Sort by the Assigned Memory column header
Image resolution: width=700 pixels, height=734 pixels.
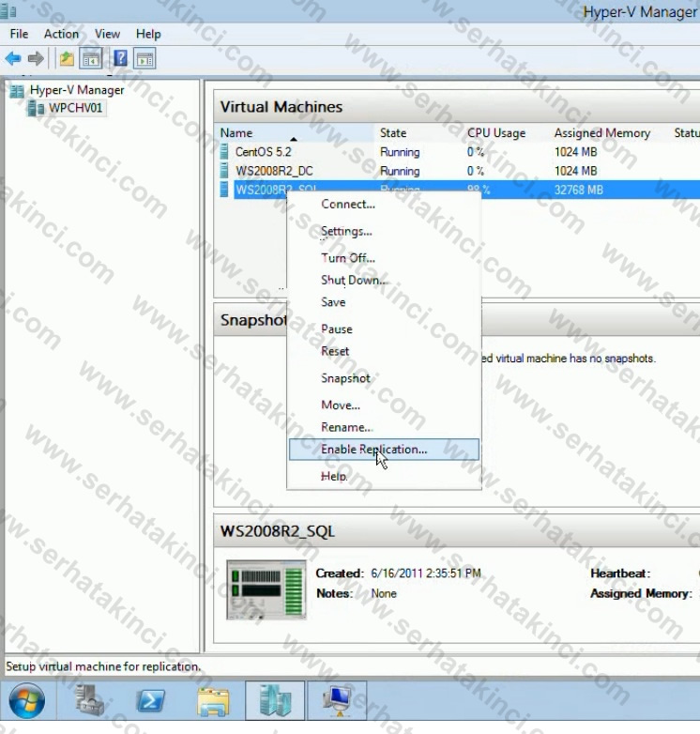609,133
